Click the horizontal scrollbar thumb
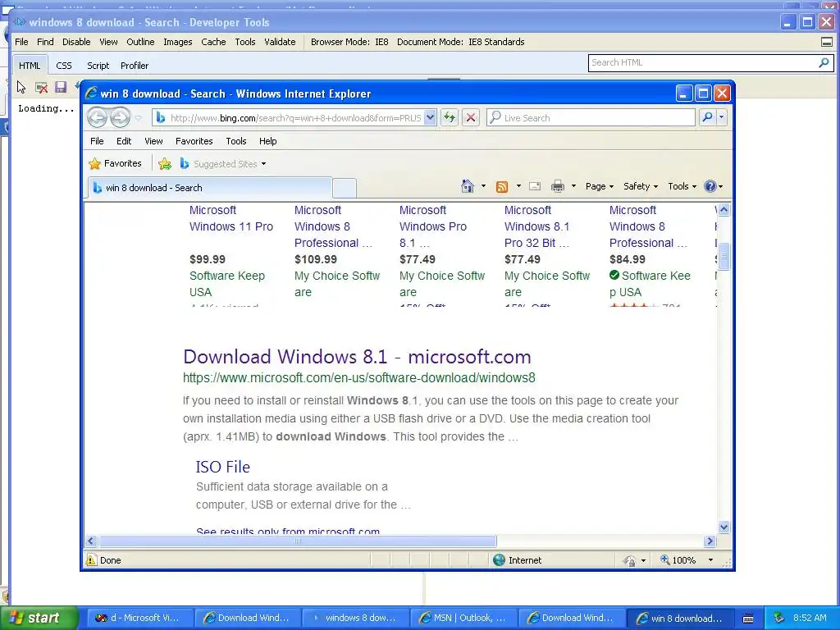This screenshot has height=630, width=840. [297, 541]
